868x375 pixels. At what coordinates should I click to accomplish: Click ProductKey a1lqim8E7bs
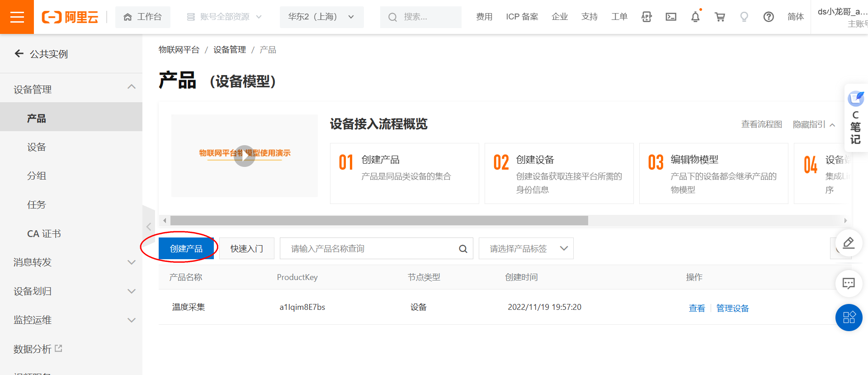(302, 307)
